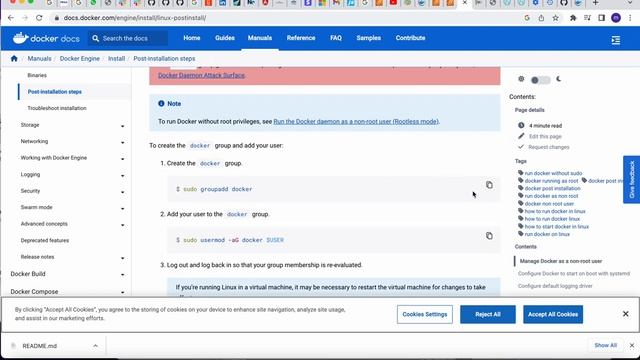Open the Contribute tab
Screen dimensions: 640x360
[x=410, y=38]
